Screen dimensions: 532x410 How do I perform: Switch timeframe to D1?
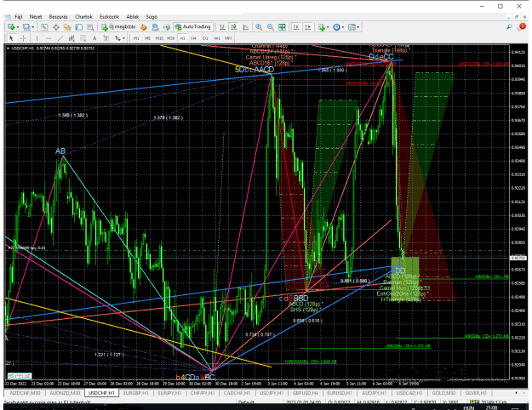[x=205, y=38]
